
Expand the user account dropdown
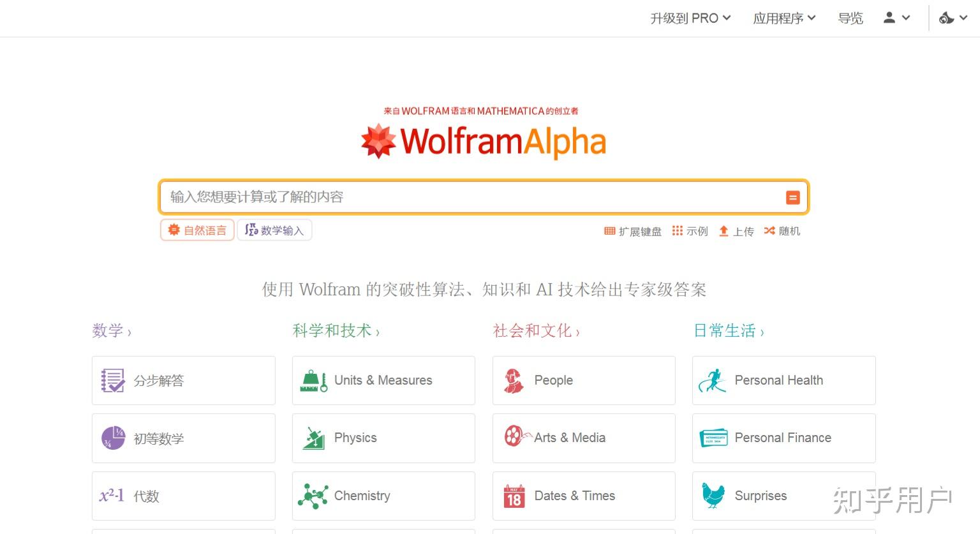(x=896, y=18)
